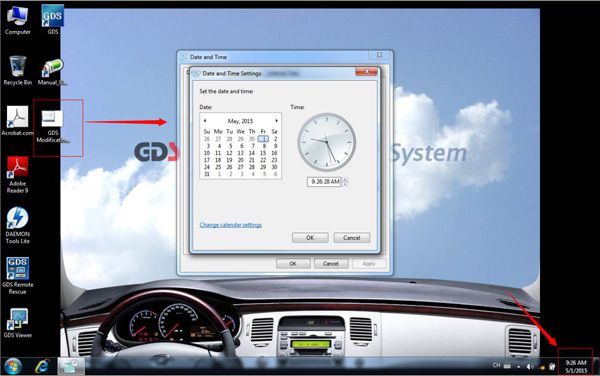
Task: Click the yellow notification tray icon
Action: pyautogui.click(x=541, y=367)
